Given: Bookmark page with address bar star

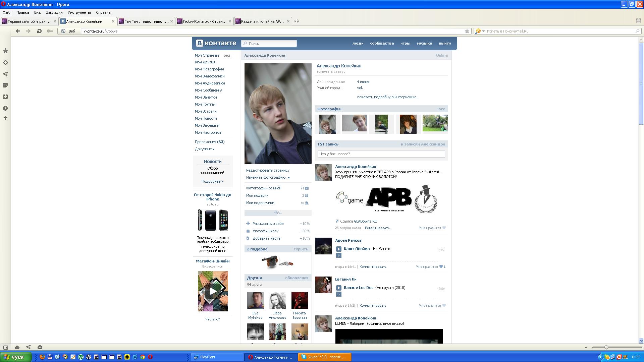Looking at the screenshot, I should coord(467,31).
